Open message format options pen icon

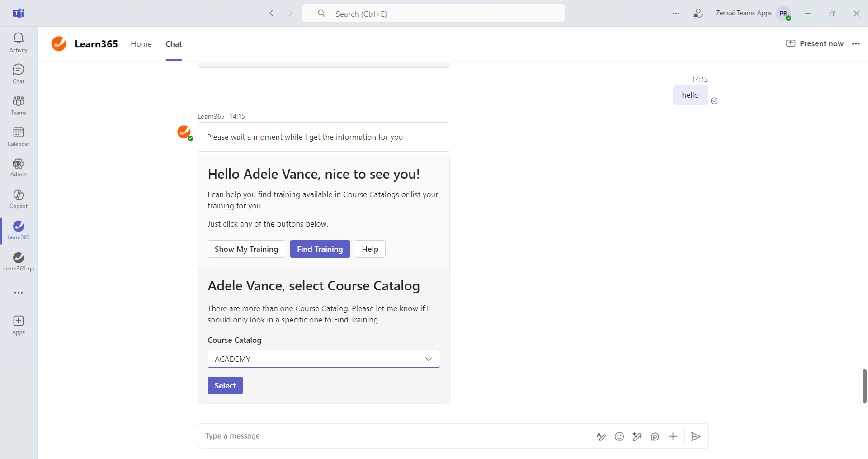click(x=601, y=436)
